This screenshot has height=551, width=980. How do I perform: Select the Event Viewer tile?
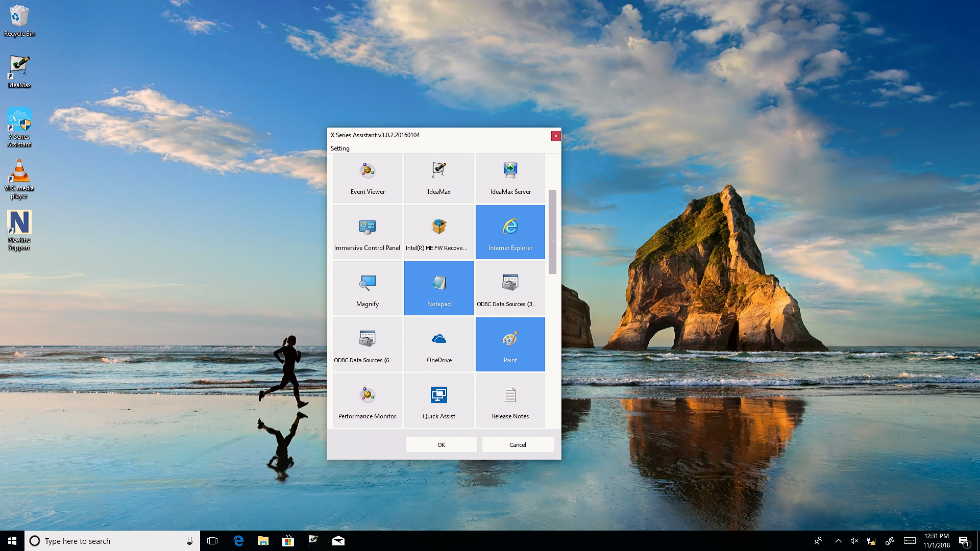[x=367, y=178]
